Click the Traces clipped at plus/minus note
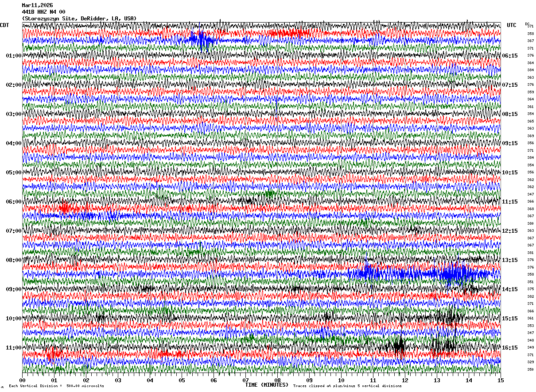 347,386
